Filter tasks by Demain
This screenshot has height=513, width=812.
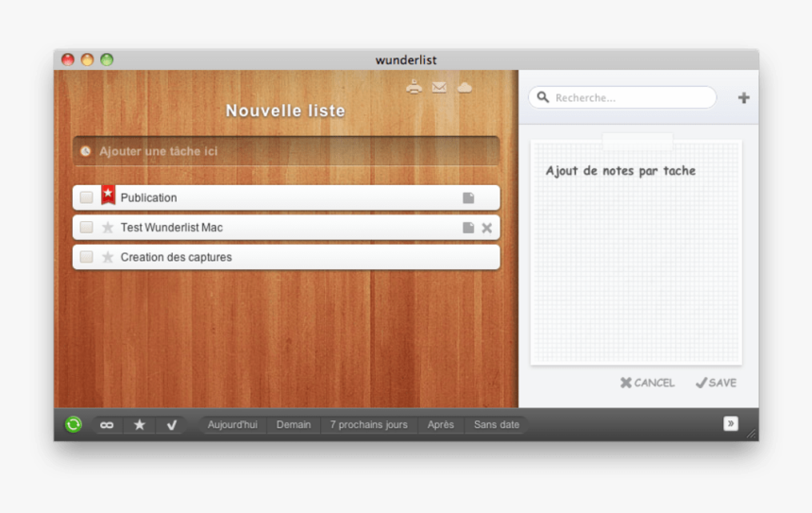pyautogui.click(x=293, y=424)
